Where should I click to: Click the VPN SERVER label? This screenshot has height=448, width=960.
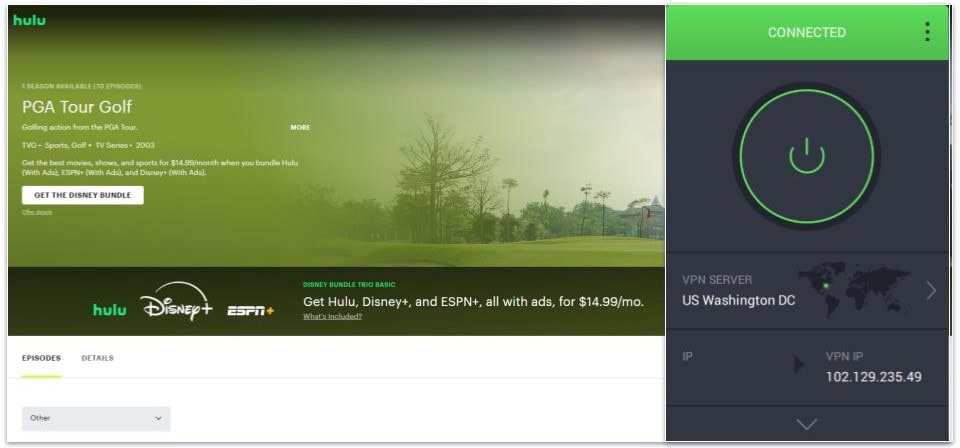717,280
